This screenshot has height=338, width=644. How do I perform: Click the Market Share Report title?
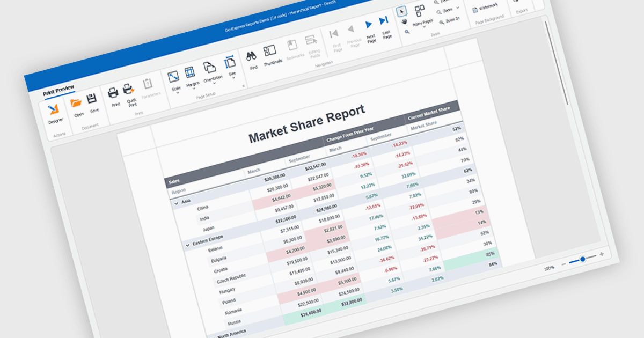307,122
